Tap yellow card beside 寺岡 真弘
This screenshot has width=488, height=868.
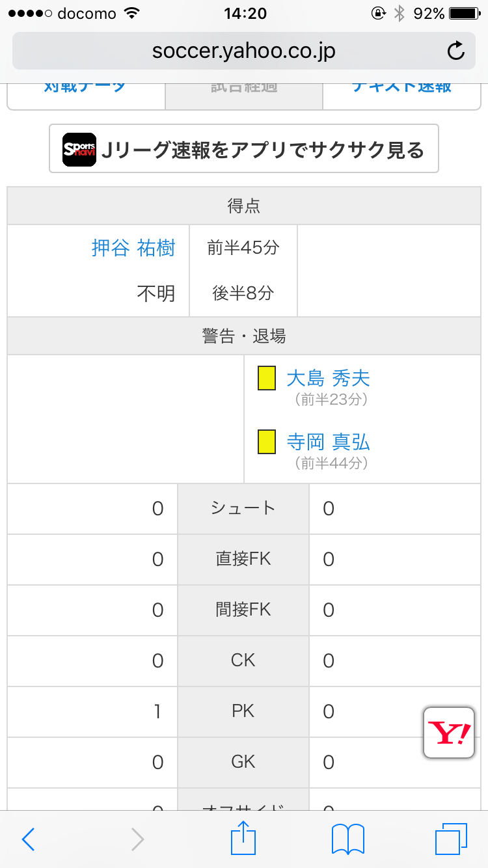click(267, 442)
